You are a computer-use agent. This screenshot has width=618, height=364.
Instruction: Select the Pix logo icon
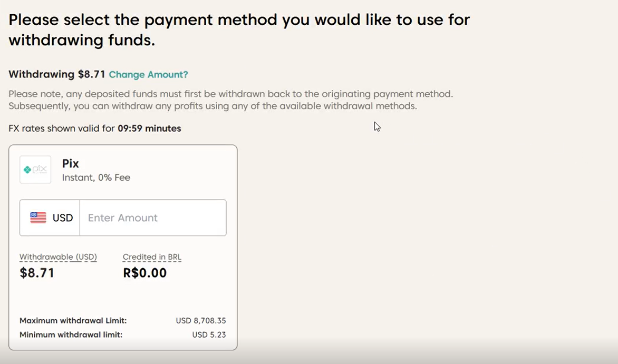coord(35,170)
